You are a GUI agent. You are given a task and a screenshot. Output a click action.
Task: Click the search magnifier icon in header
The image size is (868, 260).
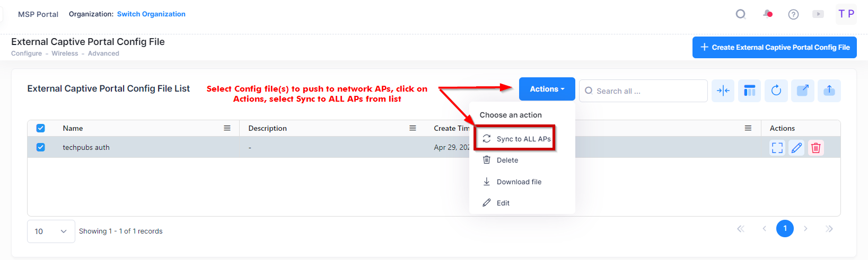(x=741, y=14)
